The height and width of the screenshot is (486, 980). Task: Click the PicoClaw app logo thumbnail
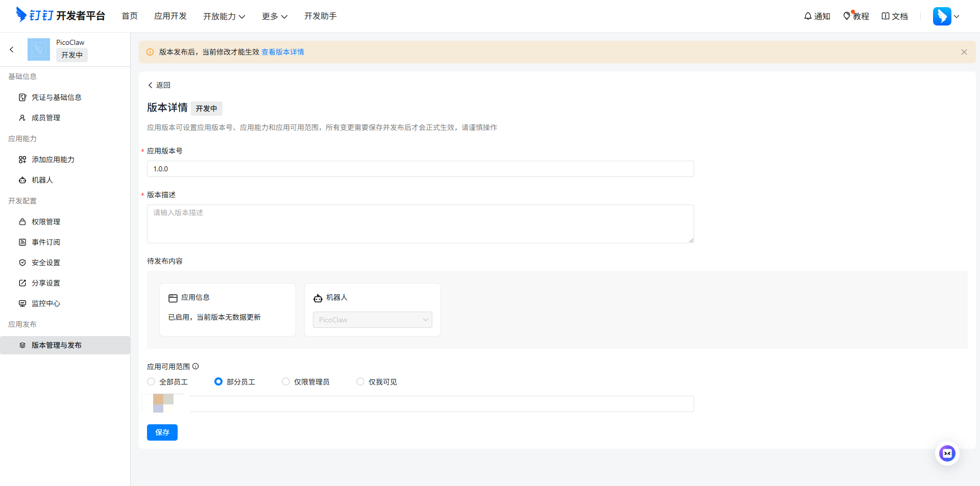pos(39,49)
